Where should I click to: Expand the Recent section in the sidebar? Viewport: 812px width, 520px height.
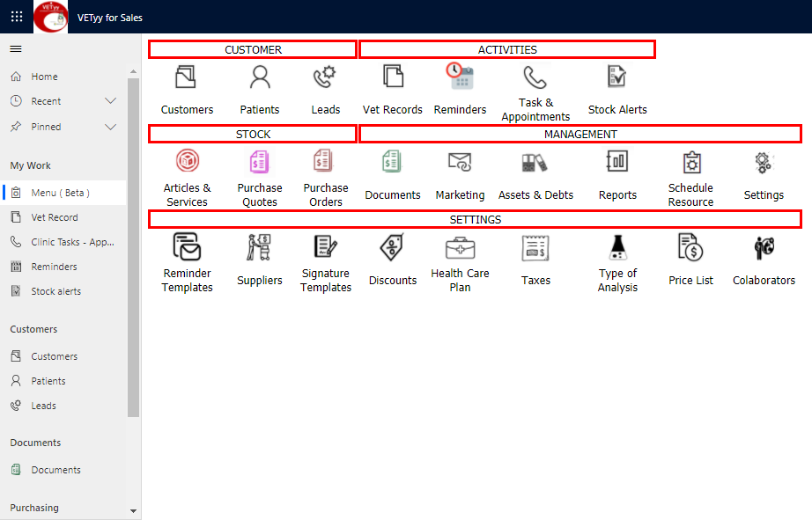coord(111,100)
